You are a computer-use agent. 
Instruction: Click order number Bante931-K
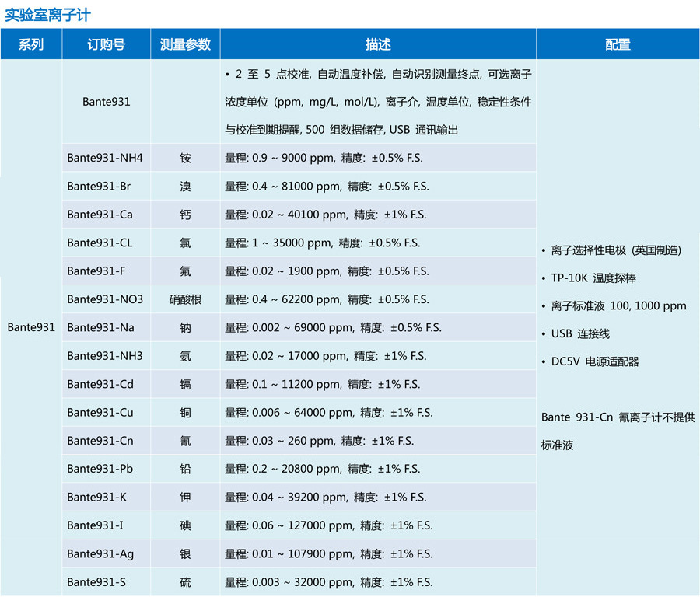[x=97, y=497]
